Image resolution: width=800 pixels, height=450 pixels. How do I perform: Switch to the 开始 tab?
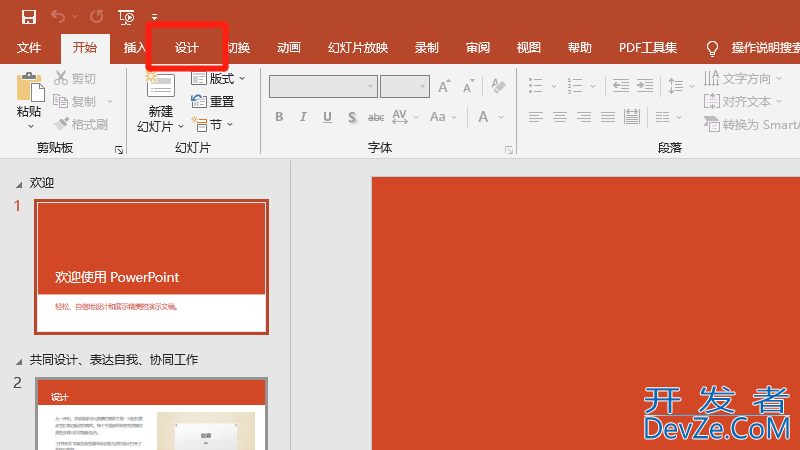(x=85, y=48)
